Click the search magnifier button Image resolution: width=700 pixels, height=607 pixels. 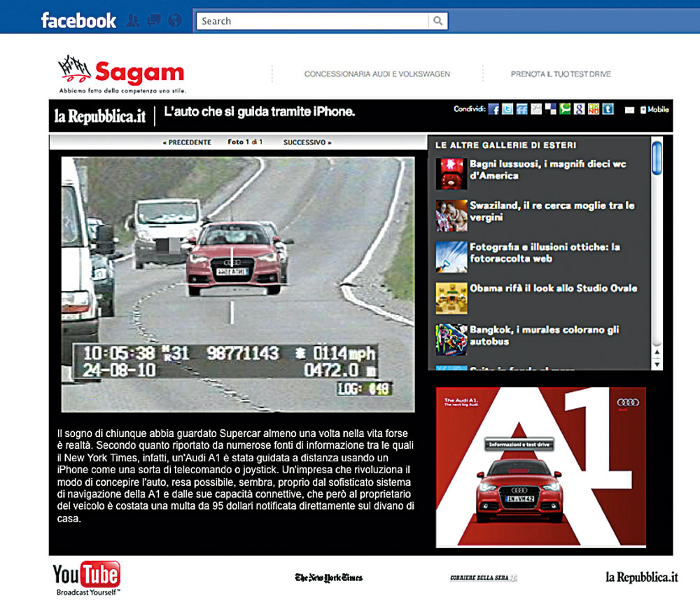[438, 20]
